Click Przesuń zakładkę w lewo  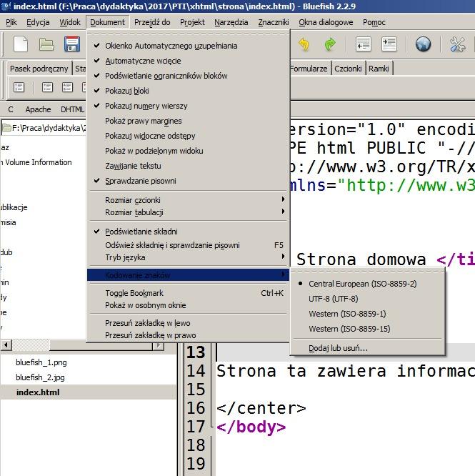tap(188, 323)
